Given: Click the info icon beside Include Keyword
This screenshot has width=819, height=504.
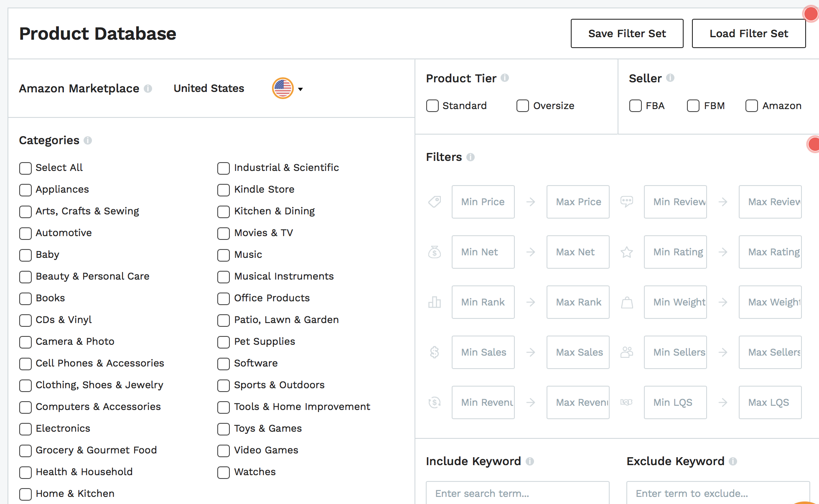Looking at the screenshot, I should (530, 461).
